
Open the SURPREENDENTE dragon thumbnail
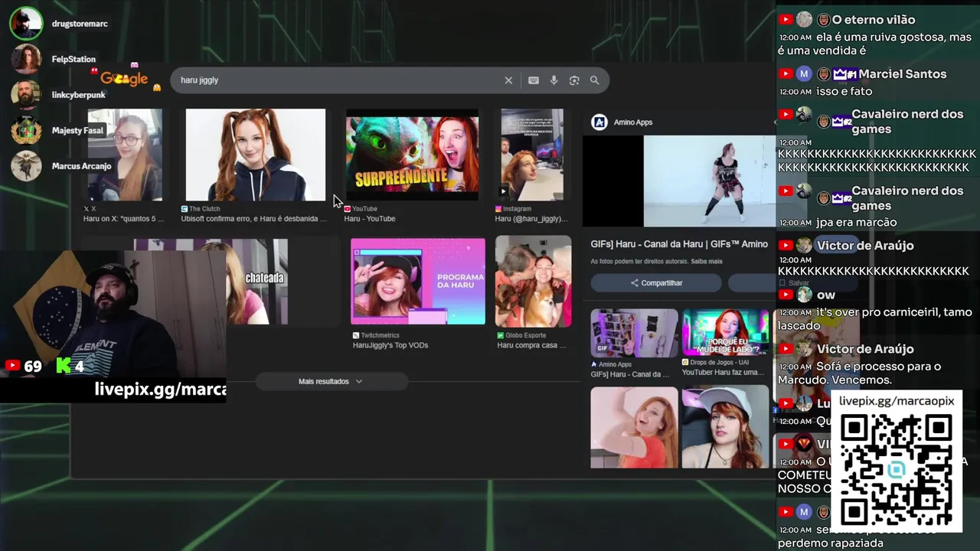tap(412, 155)
